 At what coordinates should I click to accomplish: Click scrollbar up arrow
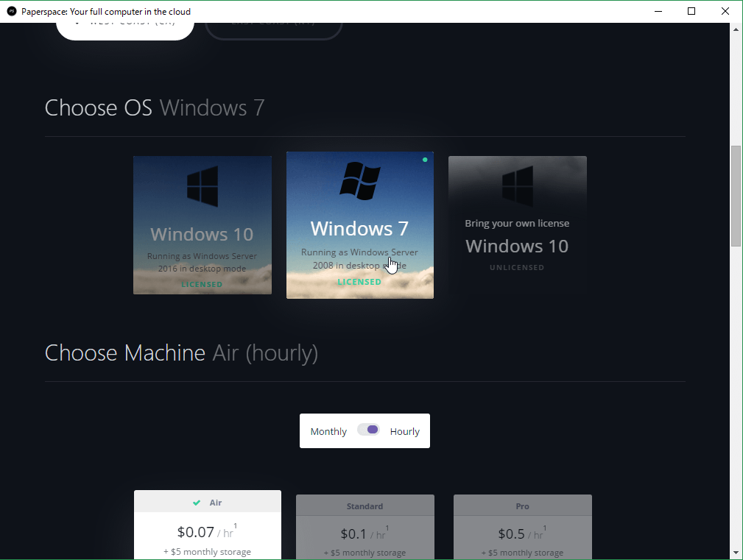click(x=736, y=29)
